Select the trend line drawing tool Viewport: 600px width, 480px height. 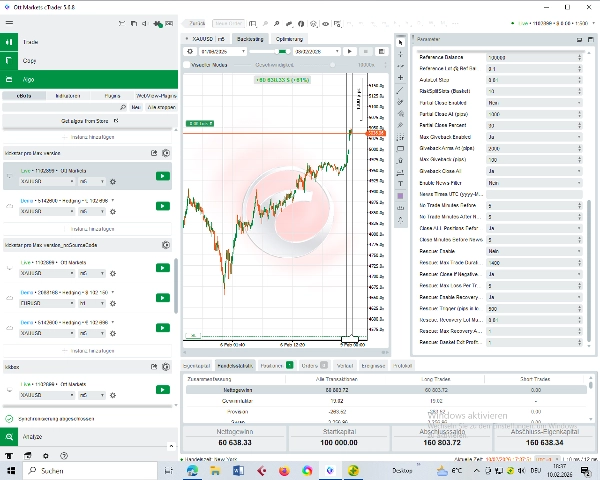400,90
